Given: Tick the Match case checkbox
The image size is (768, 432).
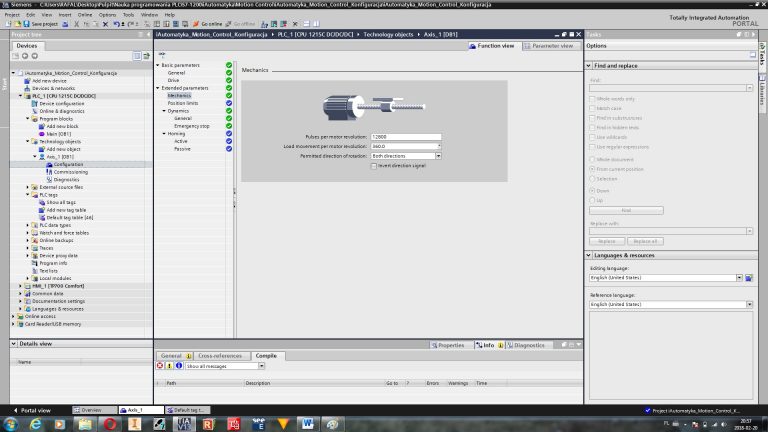Looking at the screenshot, I should coord(592,107).
